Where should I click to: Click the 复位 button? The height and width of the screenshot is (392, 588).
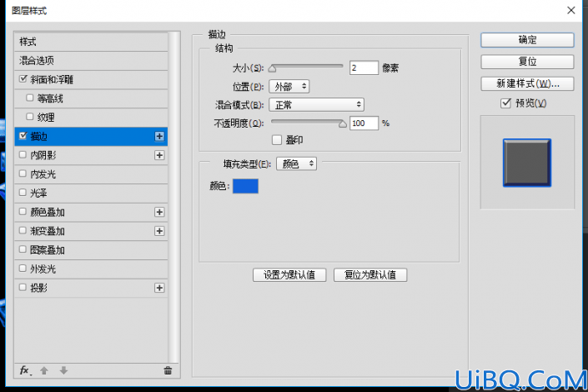[x=527, y=62]
